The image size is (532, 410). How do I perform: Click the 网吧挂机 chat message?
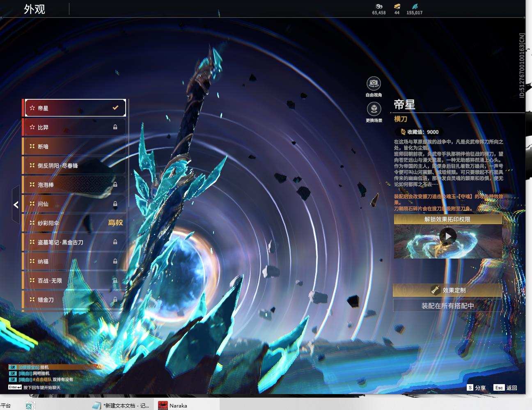(41, 373)
